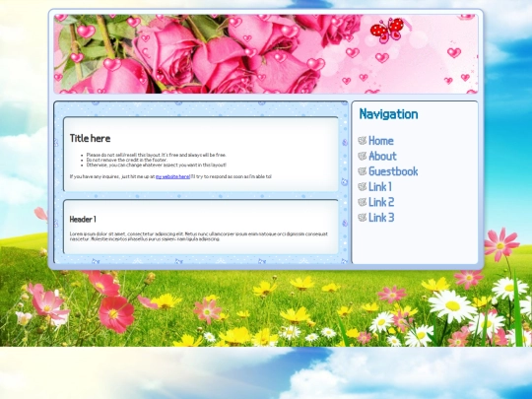Click the rose bullet icon beside Link 3

pos(363,218)
